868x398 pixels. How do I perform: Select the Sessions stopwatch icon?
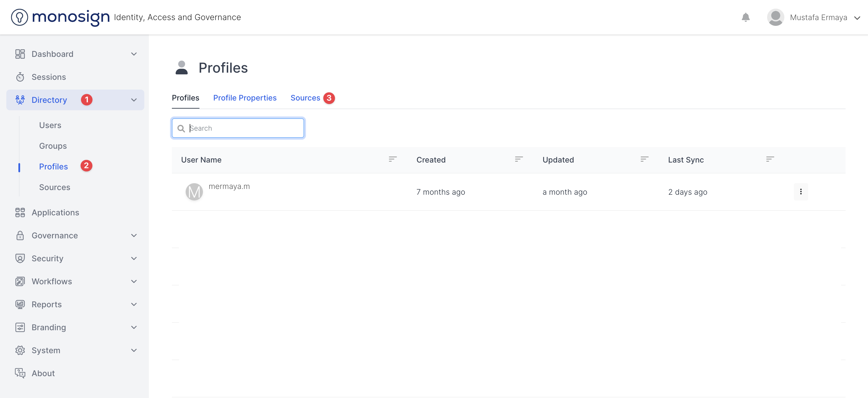pos(20,77)
